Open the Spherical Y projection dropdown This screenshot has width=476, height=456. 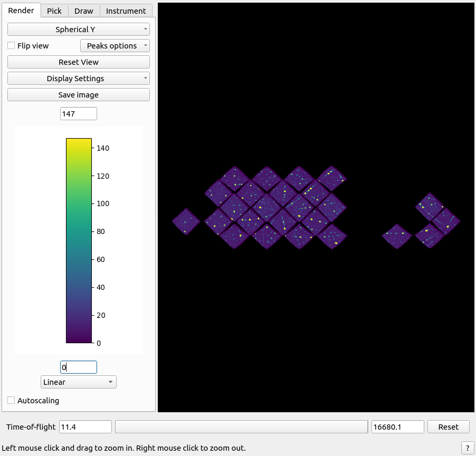(79, 30)
